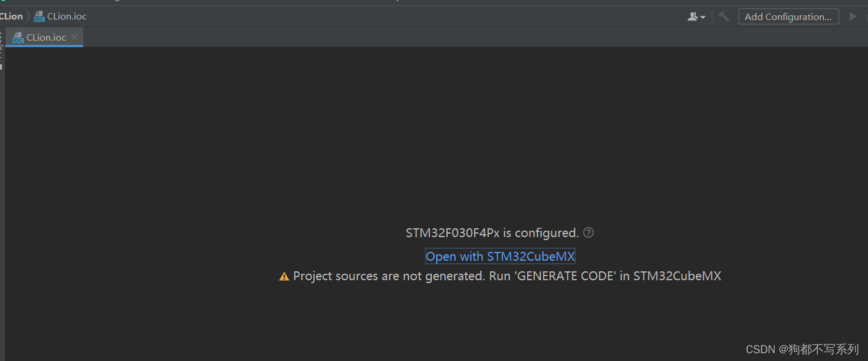Click CLion project root breadcrumb
868x361 pixels.
click(11, 16)
